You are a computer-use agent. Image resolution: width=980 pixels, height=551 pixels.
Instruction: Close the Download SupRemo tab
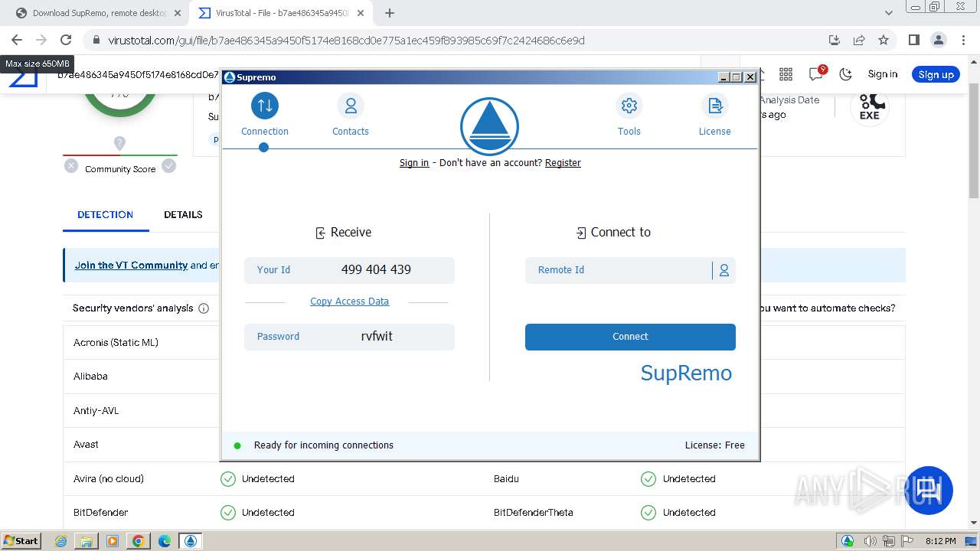click(178, 13)
